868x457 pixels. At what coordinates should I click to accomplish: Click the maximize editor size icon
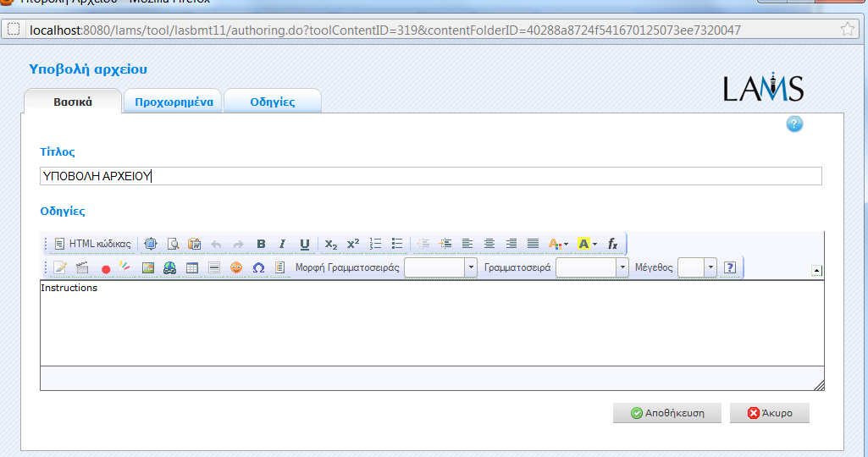point(151,244)
